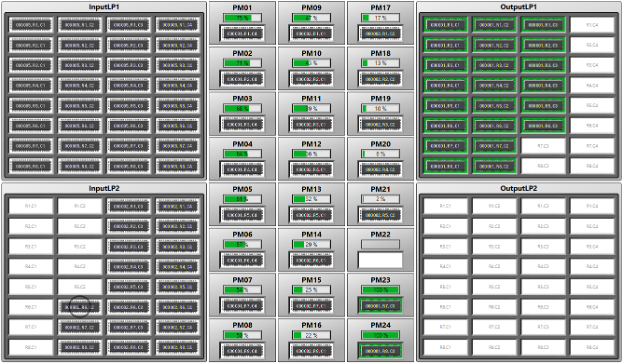Click empty slot R7.C3 in OutputLP1

tap(543, 146)
